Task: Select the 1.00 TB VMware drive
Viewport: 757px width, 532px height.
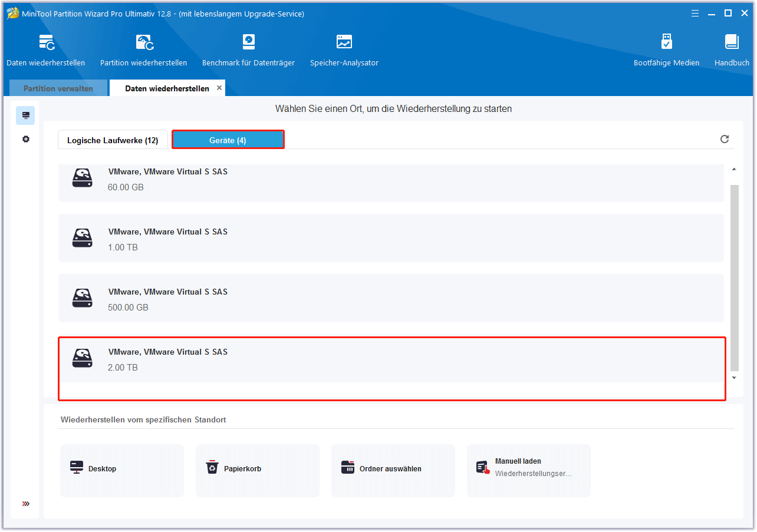Action: tap(391, 238)
